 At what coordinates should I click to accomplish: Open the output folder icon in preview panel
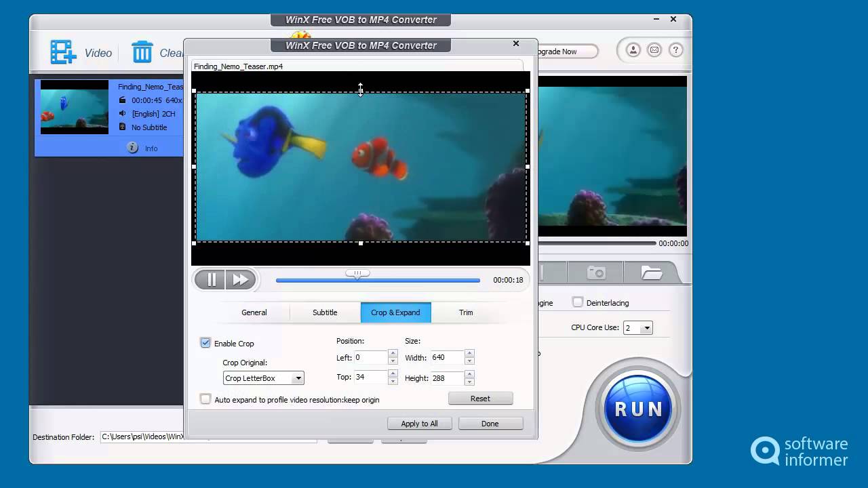(652, 272)
